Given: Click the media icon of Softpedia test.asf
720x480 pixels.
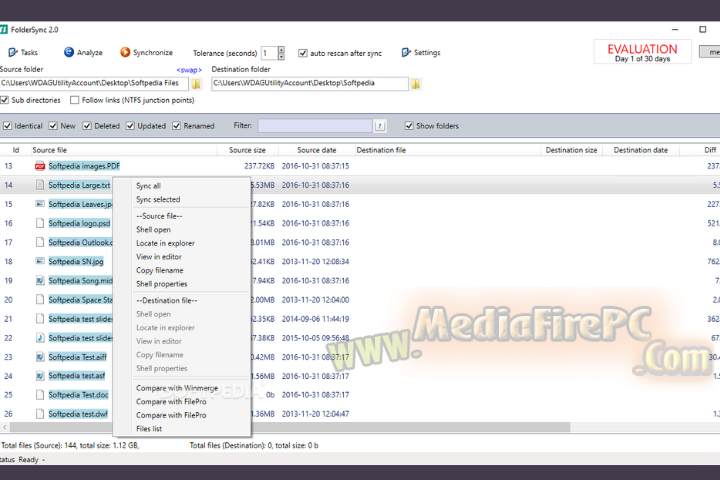Looking at the screenshot, I should [x=40, y=376].
